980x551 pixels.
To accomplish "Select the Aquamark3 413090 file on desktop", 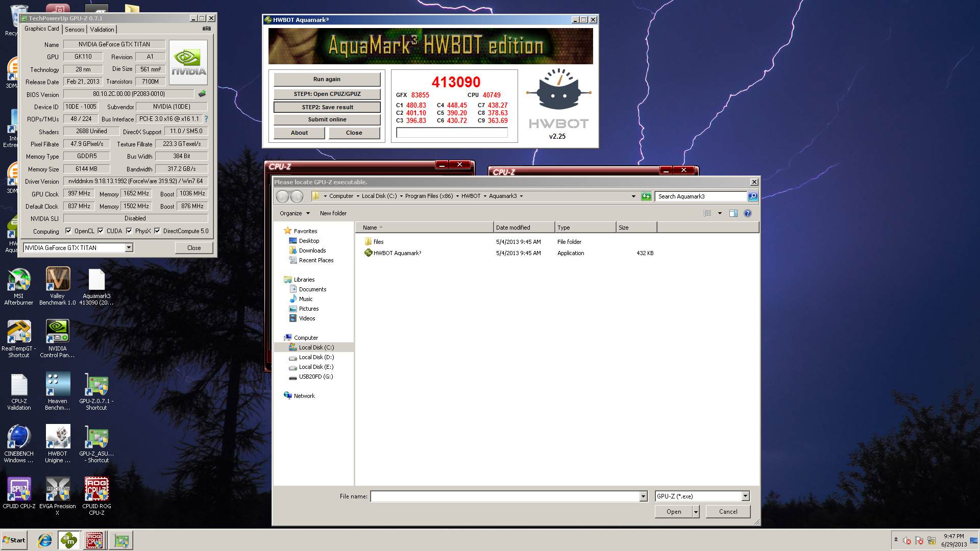I will [x=96, y=287].
